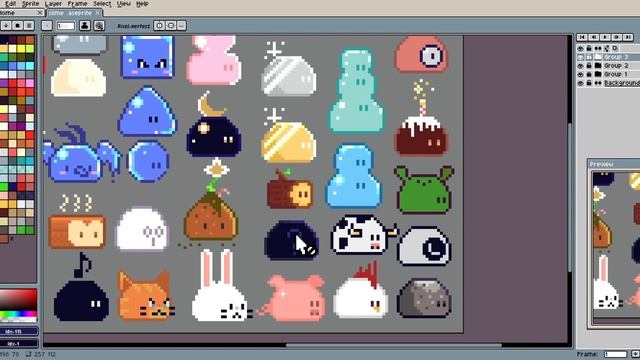
Task: Select the Background layer name
Action: click(x=622, y=83)
